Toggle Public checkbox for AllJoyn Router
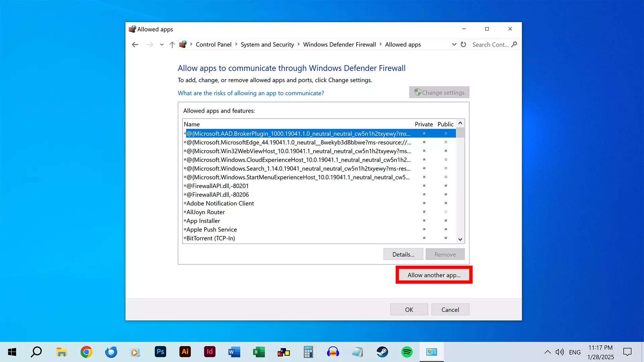 tap(446, 212)
